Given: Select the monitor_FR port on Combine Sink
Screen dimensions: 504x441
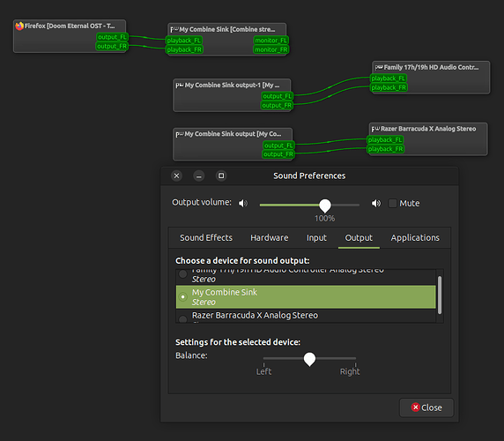Looking at the screenshot, I should (x=271, y=49).
